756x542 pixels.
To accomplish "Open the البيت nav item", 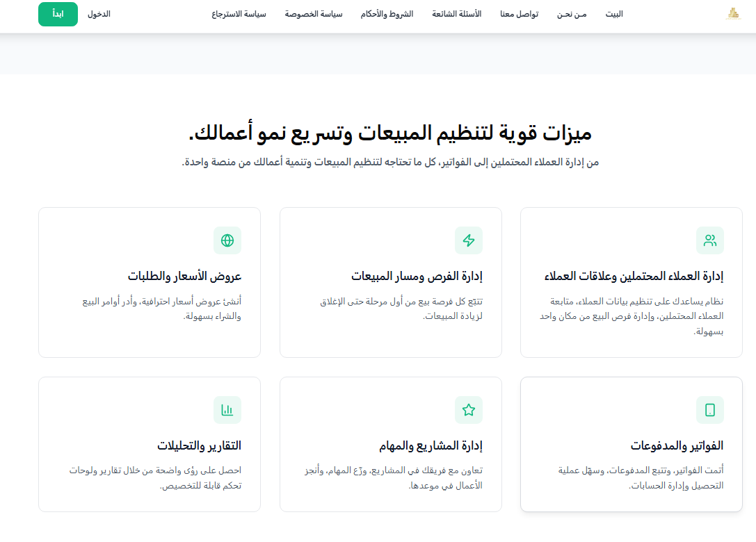I will click(x=614, y=14).
